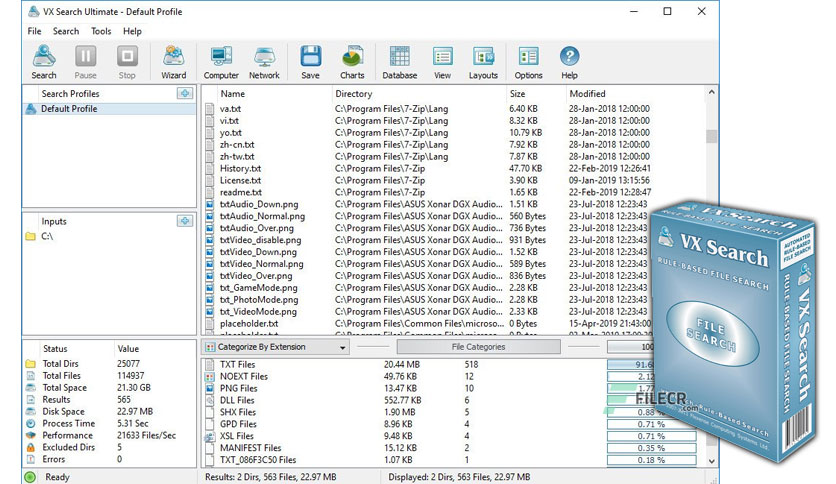Start a search with the Search toolbar icon

coord(44,62)
